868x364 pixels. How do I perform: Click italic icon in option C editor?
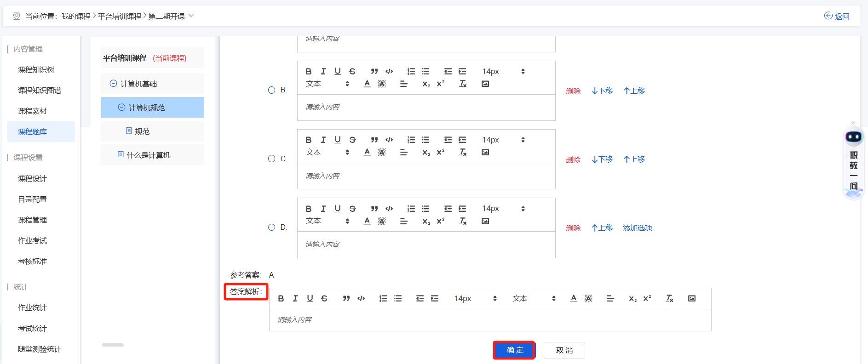tap(323, 140)
